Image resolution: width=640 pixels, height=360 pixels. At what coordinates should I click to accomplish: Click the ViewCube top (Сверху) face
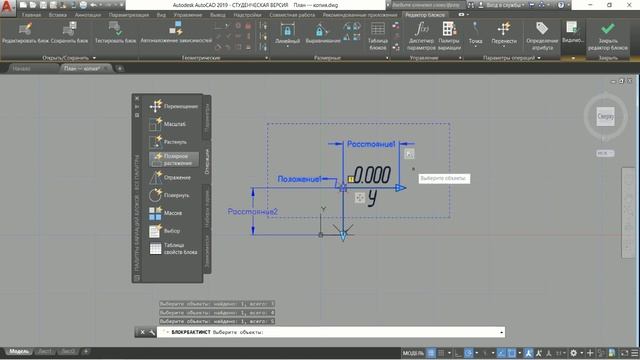tap(605, 116)
